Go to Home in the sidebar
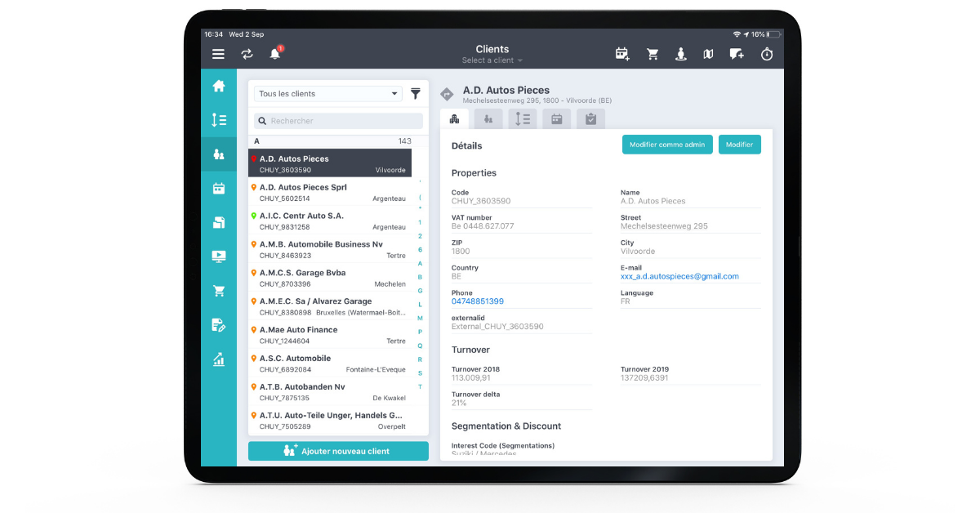The height and width of the screenshot is (513, 980). tap(219, 86)
